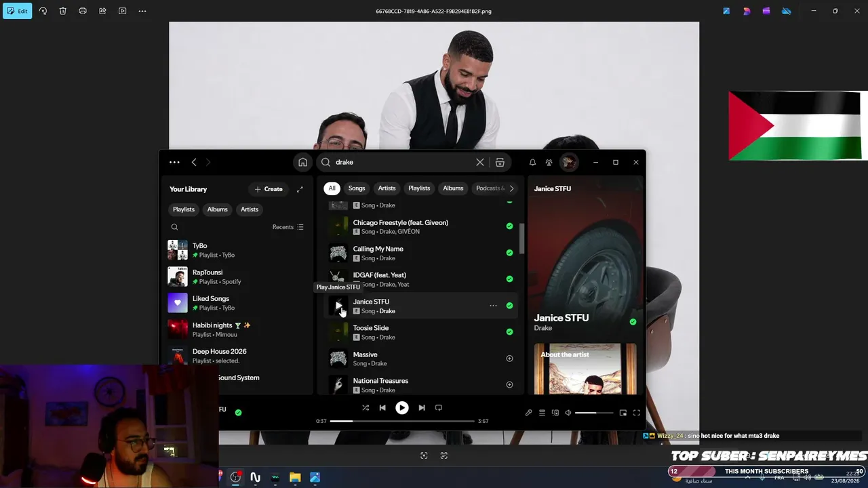Open the Spotify miniplayer
This screenshot has height=488, width=868.
click(623, 413)
